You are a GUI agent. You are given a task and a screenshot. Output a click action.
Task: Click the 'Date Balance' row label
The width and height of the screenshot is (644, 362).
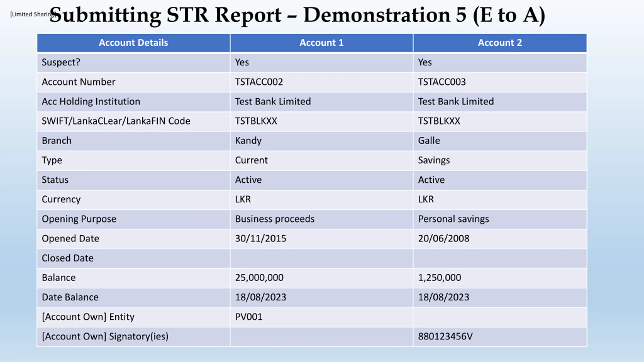70,298
